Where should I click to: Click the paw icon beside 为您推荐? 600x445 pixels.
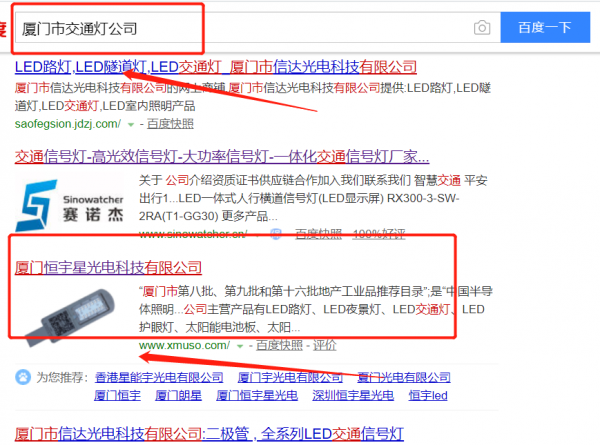(22, 378)
